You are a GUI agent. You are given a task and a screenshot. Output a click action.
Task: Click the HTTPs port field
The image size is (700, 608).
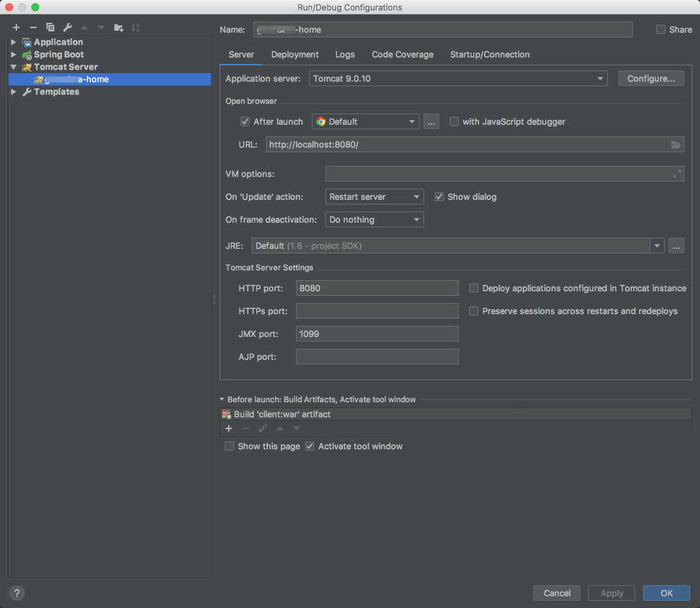[x=376, y=311]
